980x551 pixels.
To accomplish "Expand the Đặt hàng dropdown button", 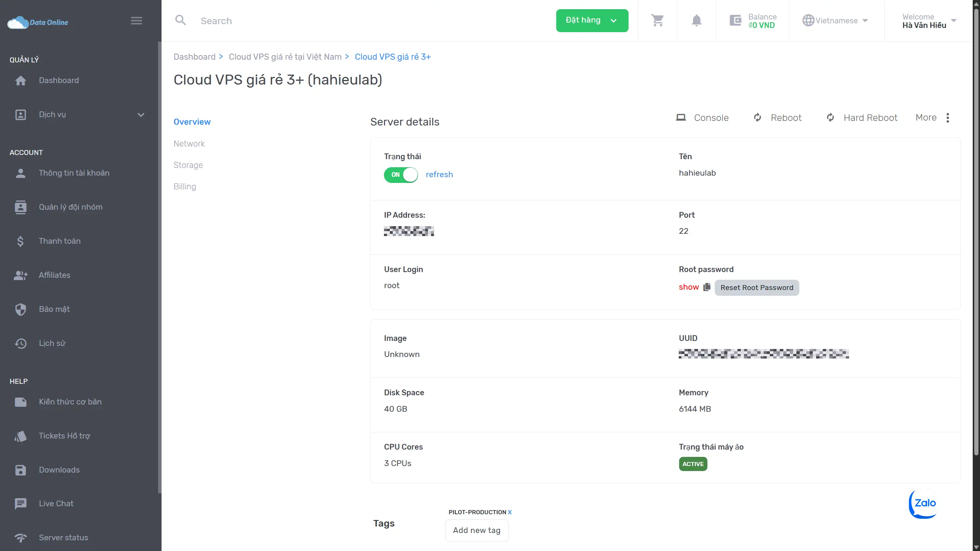I will (592, 20).
